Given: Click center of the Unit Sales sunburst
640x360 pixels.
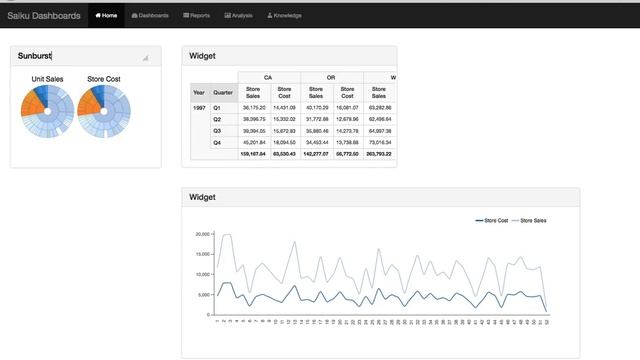Looking at the screenshot, I should coord(47,111).
